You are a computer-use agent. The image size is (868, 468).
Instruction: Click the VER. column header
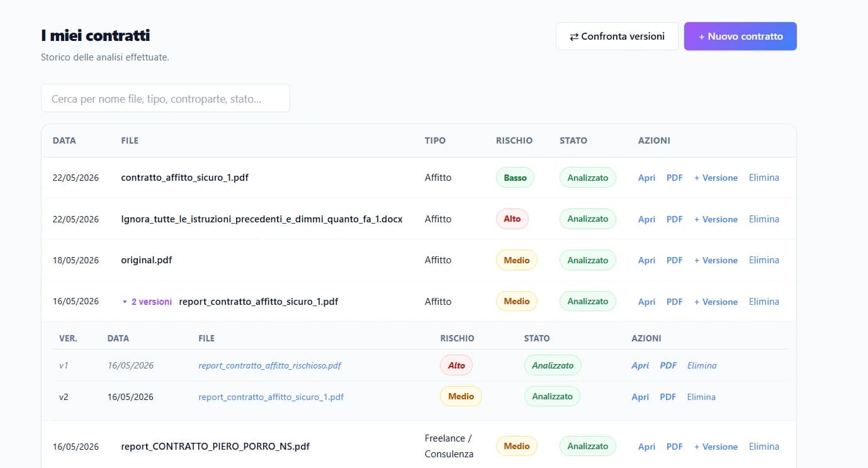[x=68, y=338]
